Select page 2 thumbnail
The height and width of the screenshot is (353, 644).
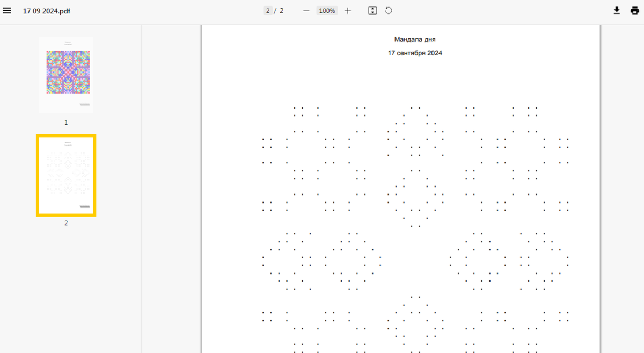pos(66,176)
